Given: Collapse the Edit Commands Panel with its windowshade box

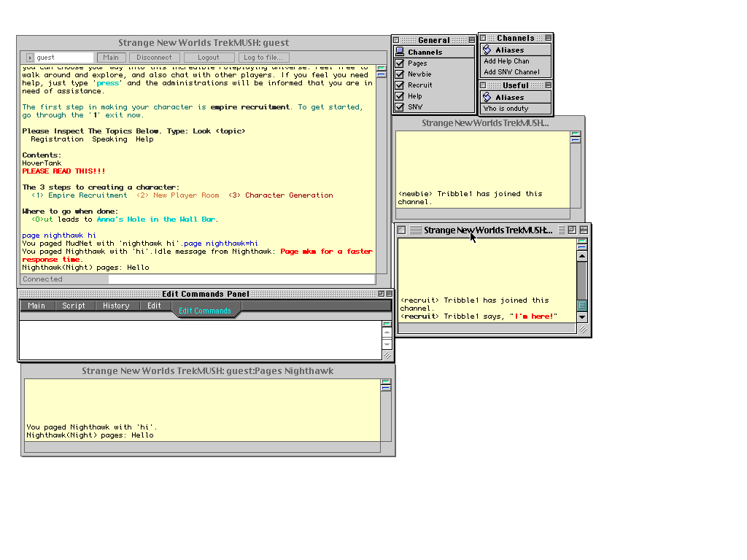Looking at the screenshot, I should click(390, 294).
